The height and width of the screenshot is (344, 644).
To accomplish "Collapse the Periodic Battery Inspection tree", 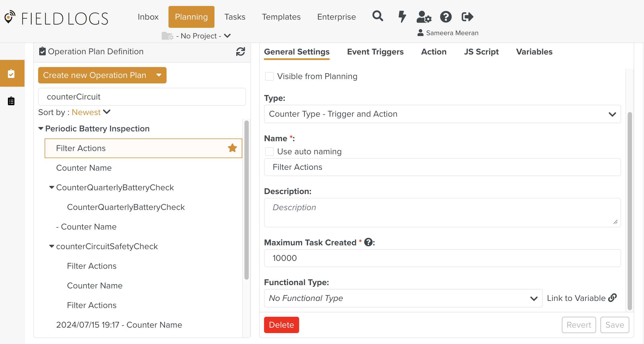I will coord(41,128).
